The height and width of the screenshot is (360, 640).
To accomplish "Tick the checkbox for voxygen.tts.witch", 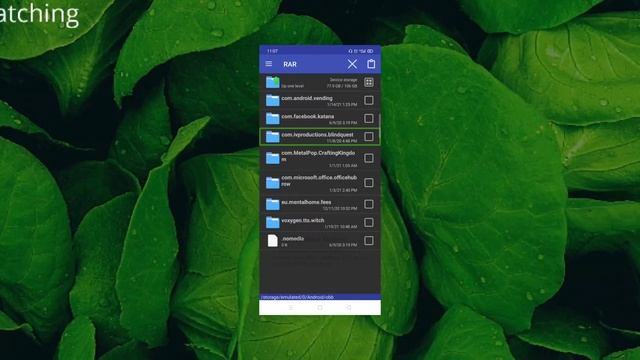I will (x=369, y=222).
